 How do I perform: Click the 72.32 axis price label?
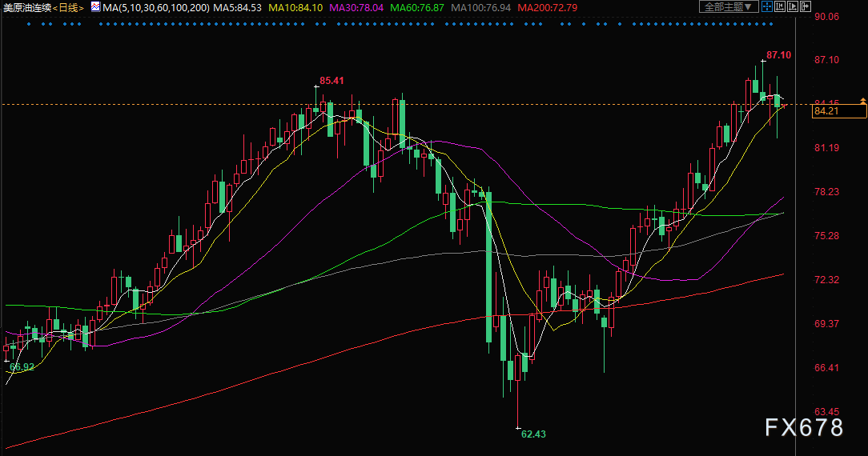(x=826, y=280)
